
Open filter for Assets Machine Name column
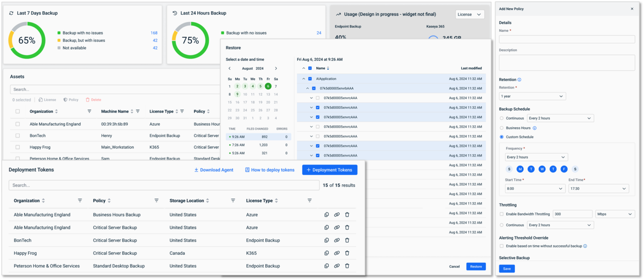138,111
